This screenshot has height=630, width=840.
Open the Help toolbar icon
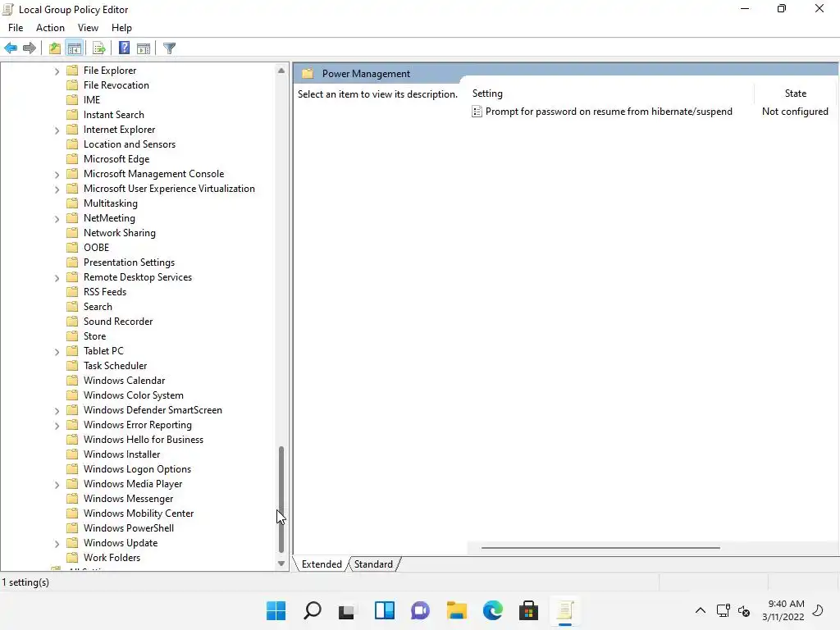pyautogui.click(x=125, y=48)
